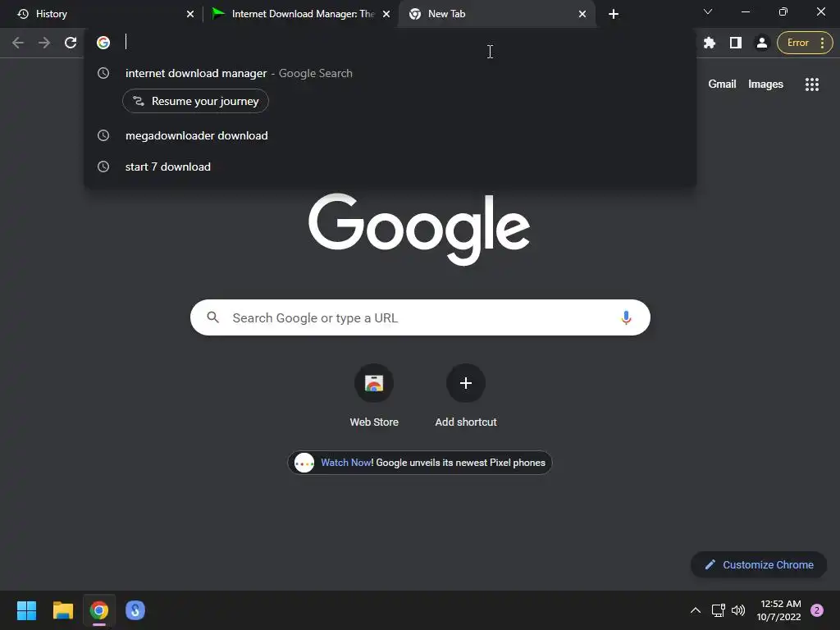Open the Gmail link
Viewport: 840px width, 630px height.
(722, 84)
